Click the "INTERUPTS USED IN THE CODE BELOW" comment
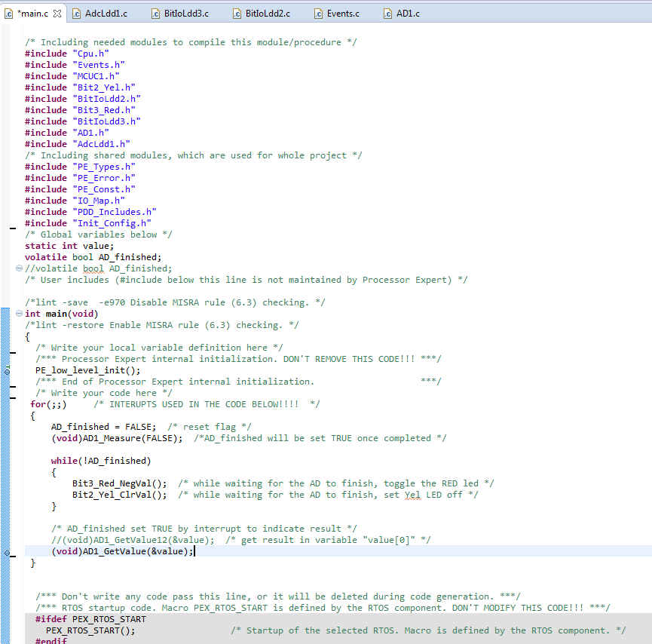This screenshot has width=652, height=644. [207, 404]
